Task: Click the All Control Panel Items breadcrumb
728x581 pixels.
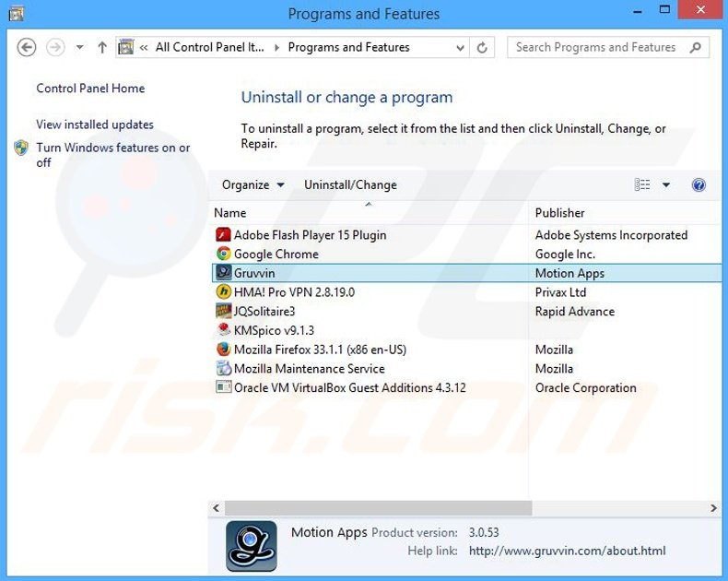Action: pyautogui.click(x=209, y=47)
